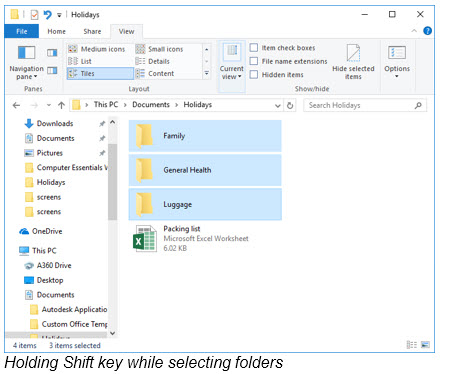Click the Forward navigation arrow
The image size is (458, 374).
coord(34,105)
